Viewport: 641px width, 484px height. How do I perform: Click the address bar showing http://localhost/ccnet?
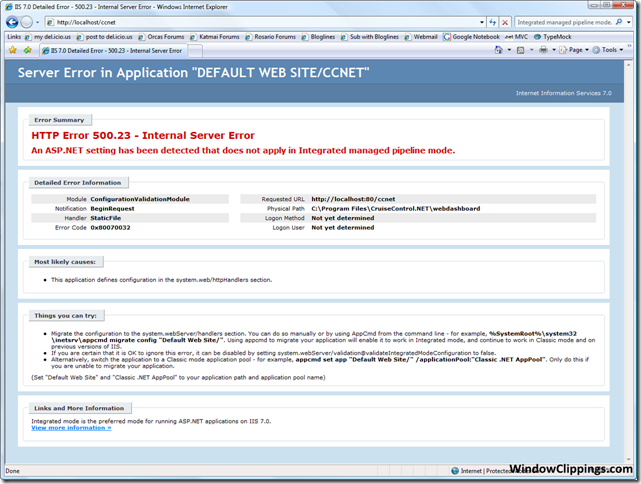(262, 22)
